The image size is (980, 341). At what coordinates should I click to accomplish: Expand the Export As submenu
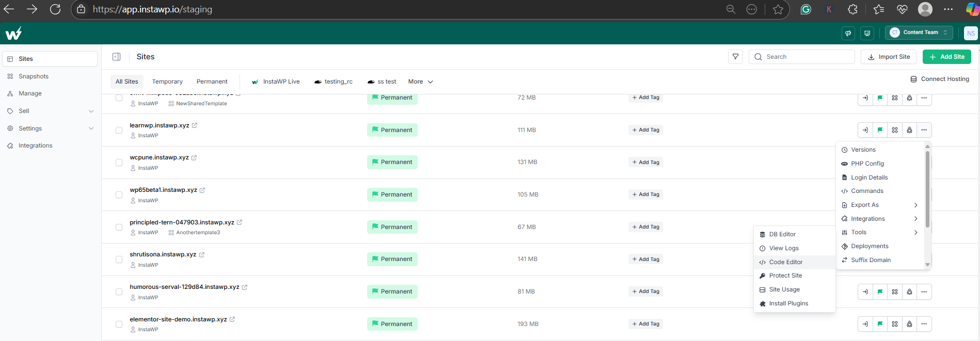click(880, 205)
